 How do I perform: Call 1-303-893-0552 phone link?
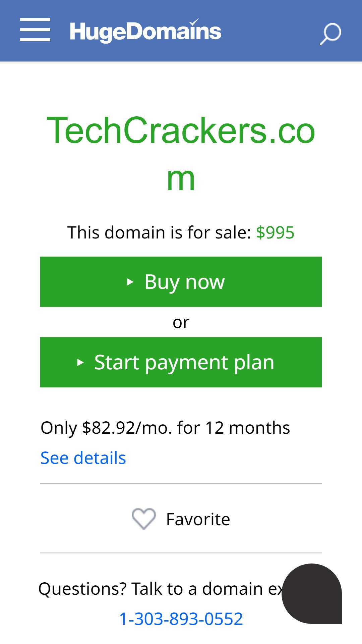pyautogui.click(x=181, y=619)
